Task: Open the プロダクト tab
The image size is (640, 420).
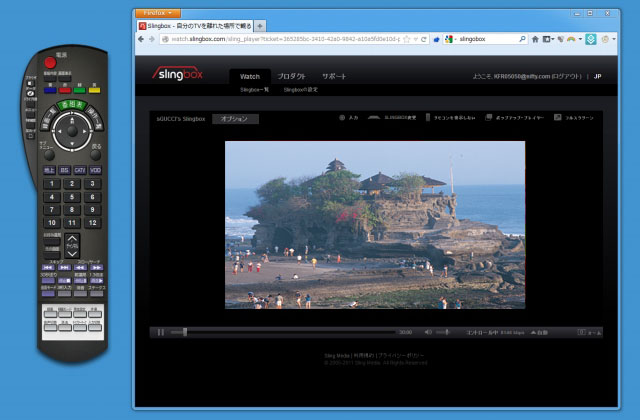Action: point(291,76)
